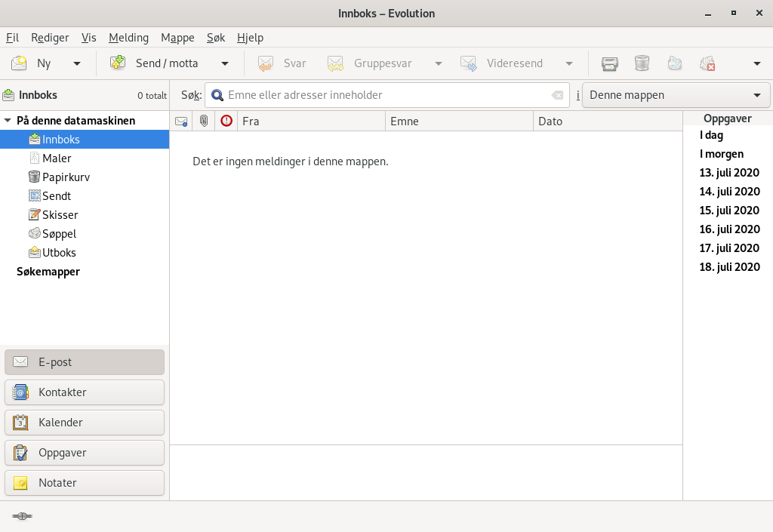Open the Melding menu

pyautogui.click(x=128, y=38)
